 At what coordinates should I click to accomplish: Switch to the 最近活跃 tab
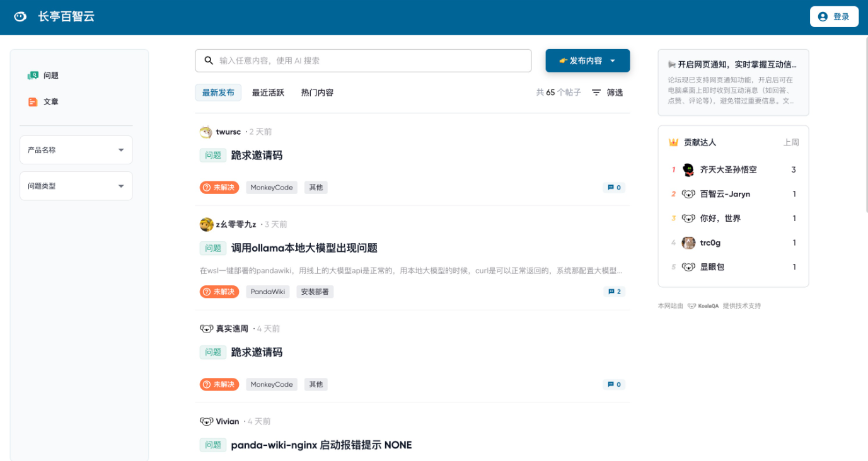click(x=268, y=92)
